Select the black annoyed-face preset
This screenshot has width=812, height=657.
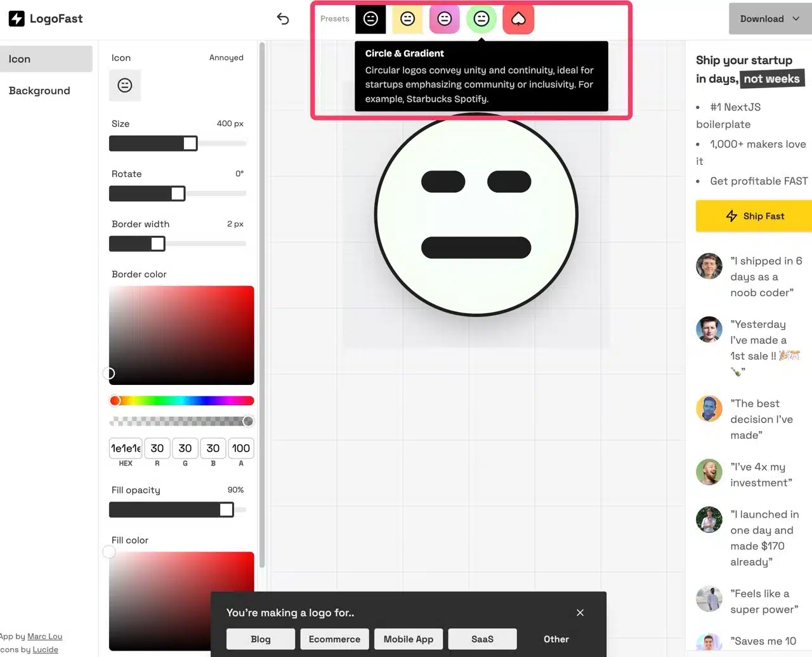click(x=370, y=19)
